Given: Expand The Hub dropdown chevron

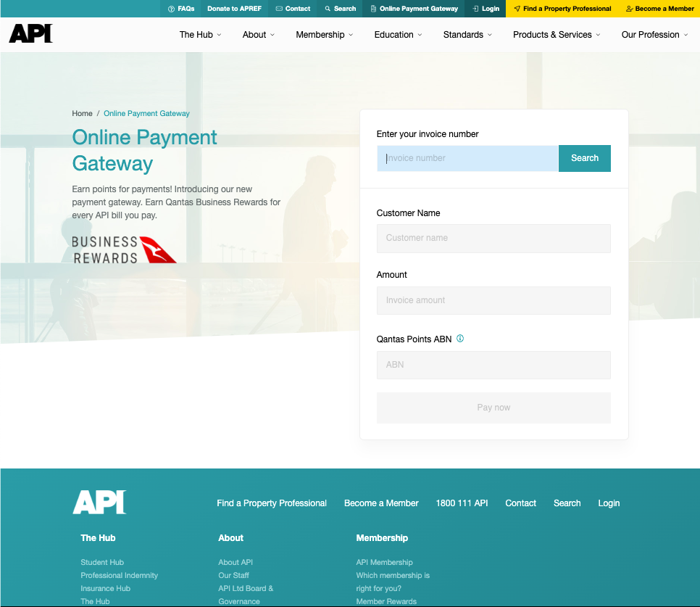Looking at the screenshot, I should pyautogui.click(x=219, y=35).
